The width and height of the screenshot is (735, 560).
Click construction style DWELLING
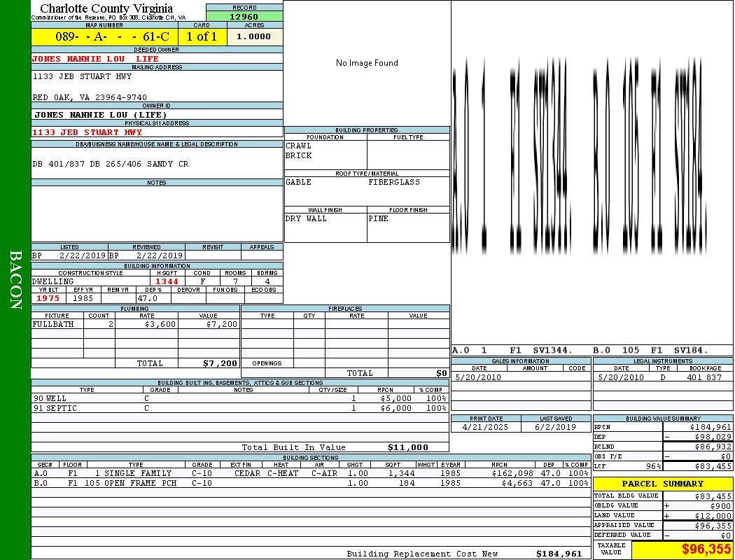click(53, 281)
